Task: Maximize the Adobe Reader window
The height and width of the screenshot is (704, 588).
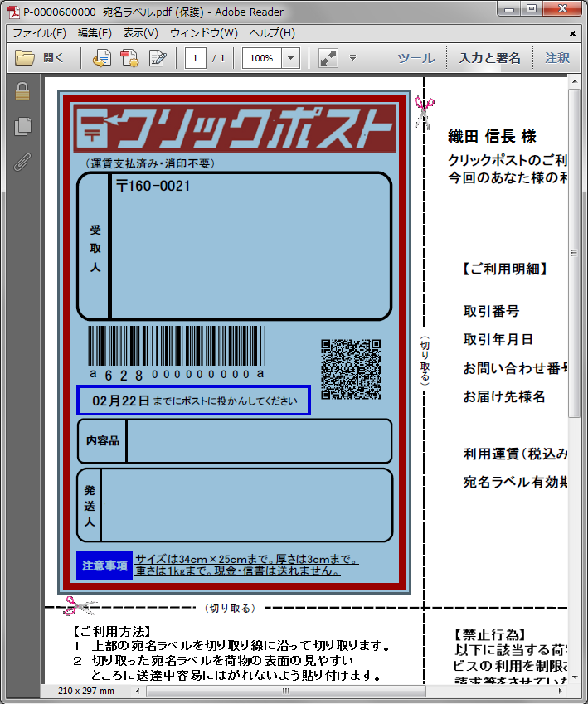Action: pyautogui.click(x=532, y=9)
